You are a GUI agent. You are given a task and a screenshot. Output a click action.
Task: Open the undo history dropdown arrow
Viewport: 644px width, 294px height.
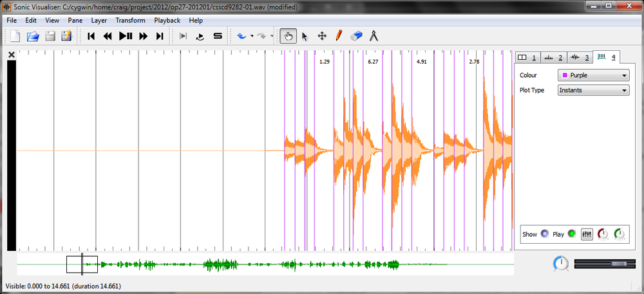[x=251, y=36]
